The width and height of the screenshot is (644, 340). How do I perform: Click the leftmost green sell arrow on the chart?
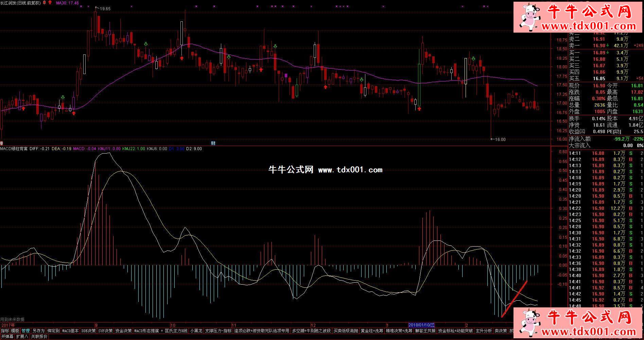point(63,98)
